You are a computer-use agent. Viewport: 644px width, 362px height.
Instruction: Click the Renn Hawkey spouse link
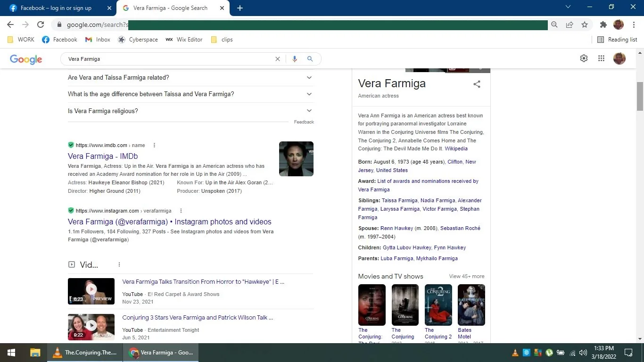(x=397, y=229)
